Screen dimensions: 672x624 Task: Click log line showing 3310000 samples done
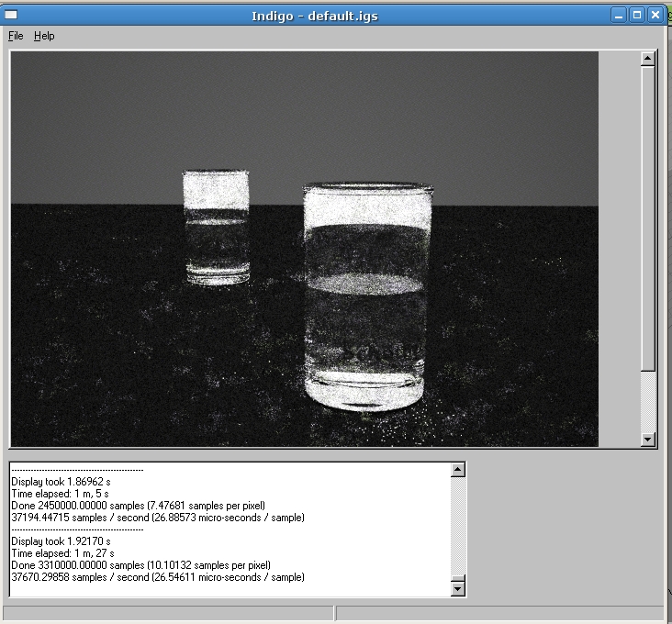click(140, 565)
